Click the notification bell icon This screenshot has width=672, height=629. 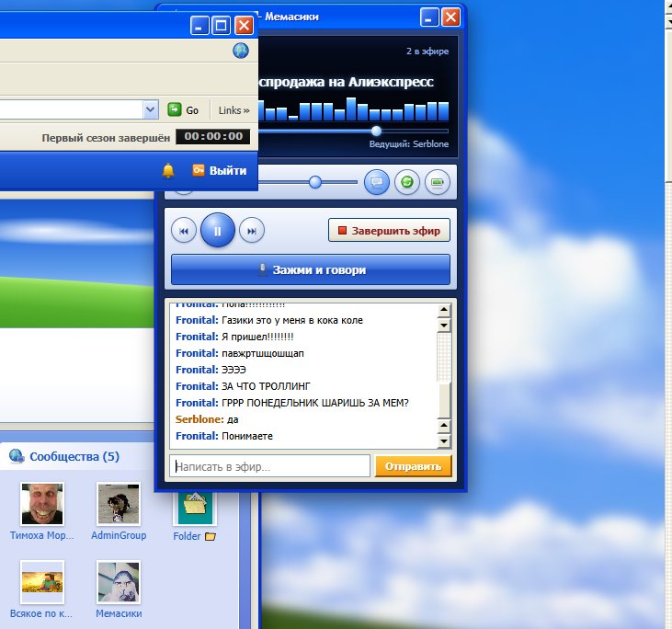click(x=168, y=170)
